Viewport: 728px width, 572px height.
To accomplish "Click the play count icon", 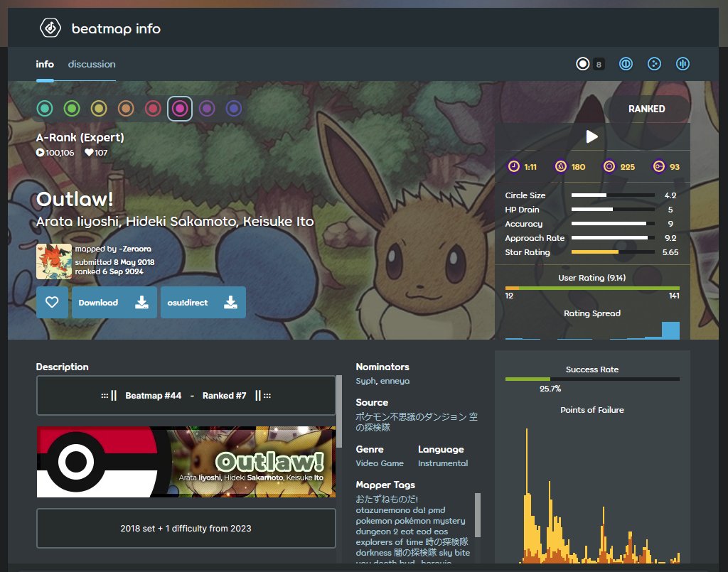I will tap(40, 152).
